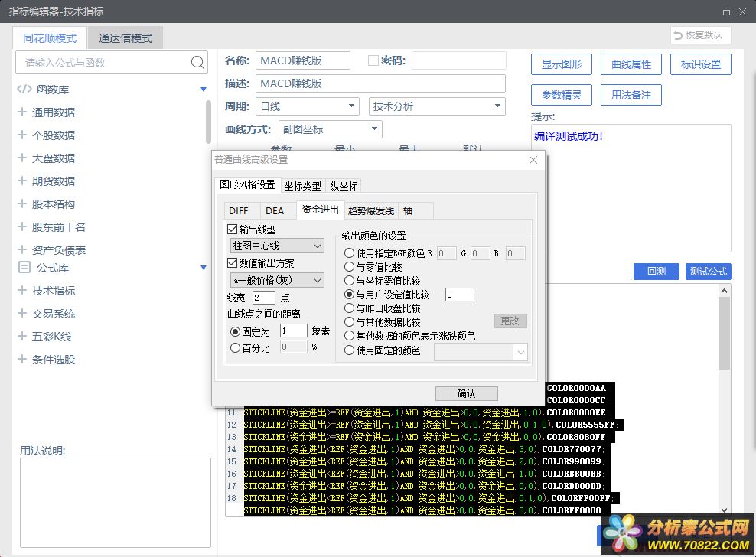
Task: Click plus icon beside 条件选股
Action: click(21, 359)
